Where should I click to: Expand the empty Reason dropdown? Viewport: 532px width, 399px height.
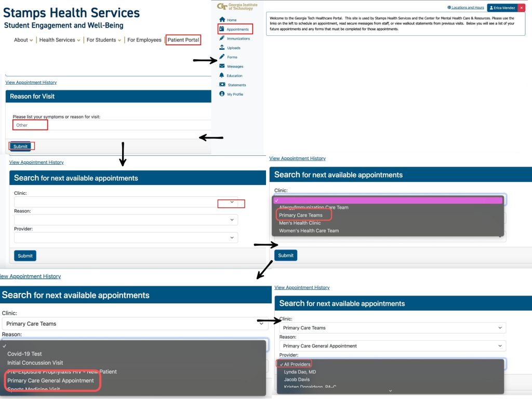tap(126, 220)
